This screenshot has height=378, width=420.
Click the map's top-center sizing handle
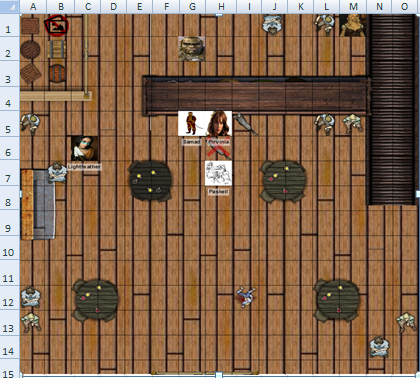(x=219, y=14)
